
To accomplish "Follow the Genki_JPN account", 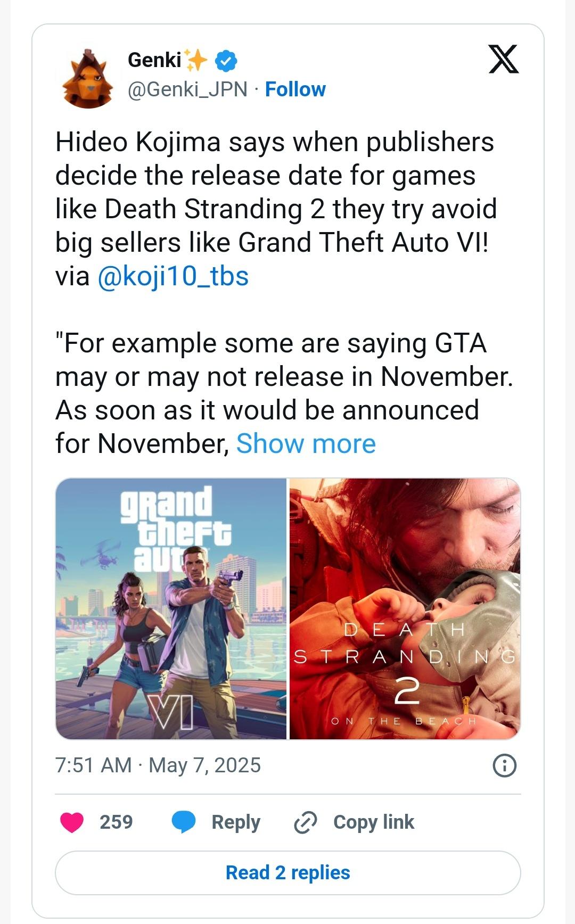I will 295,89.
